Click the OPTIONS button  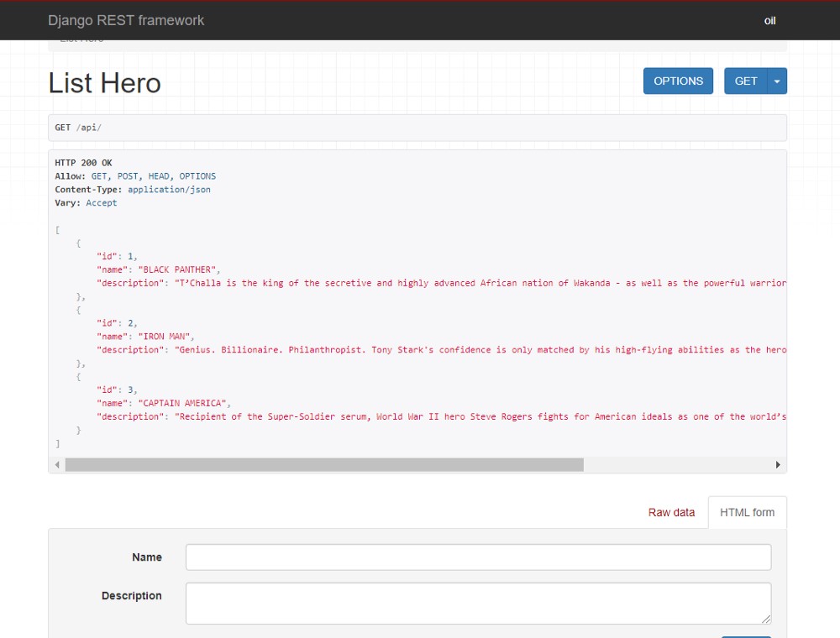point(678,81)
